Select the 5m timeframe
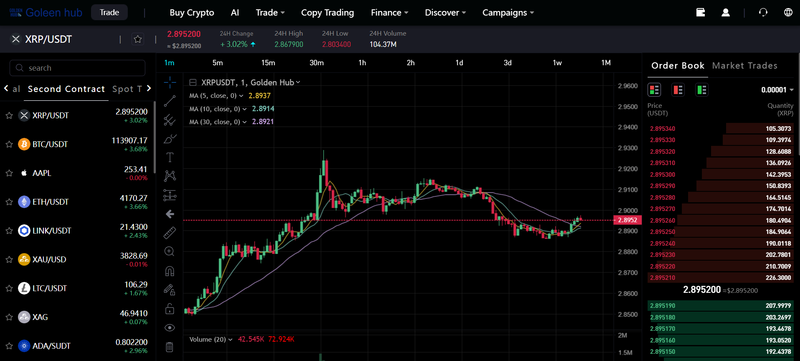This screenshot has width=800, height=361. [x=218, y=63]
